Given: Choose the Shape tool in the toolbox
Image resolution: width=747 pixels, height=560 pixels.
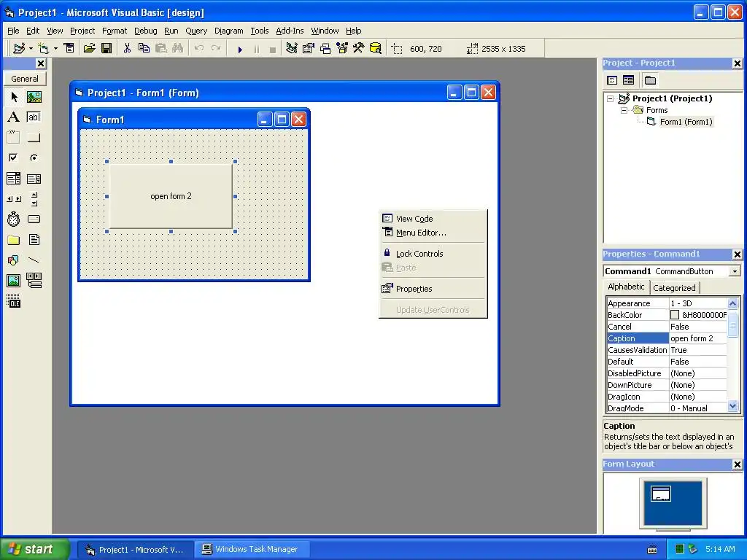Looking at the screenshot, I should (x=14, y=260).
